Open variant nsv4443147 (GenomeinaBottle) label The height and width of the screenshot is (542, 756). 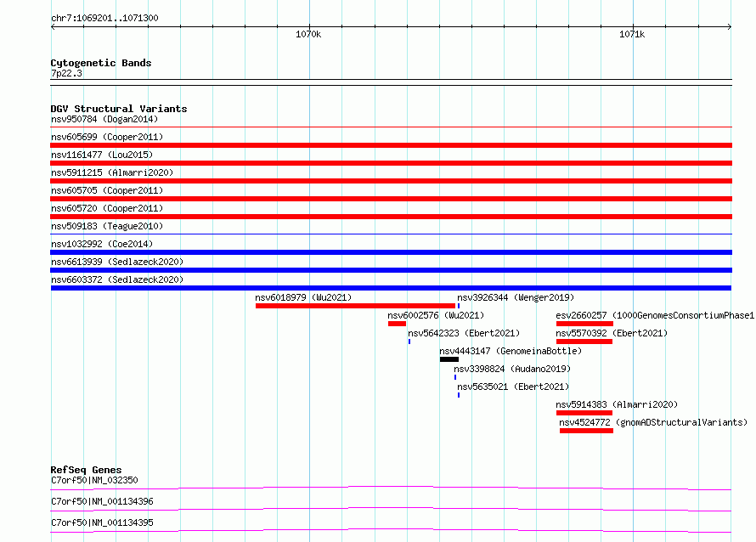pos(511,351)
